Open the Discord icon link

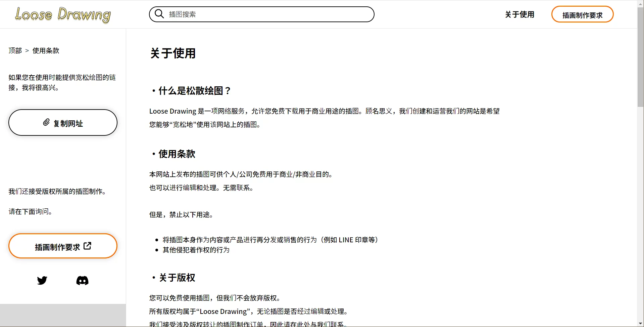[82, 280]
